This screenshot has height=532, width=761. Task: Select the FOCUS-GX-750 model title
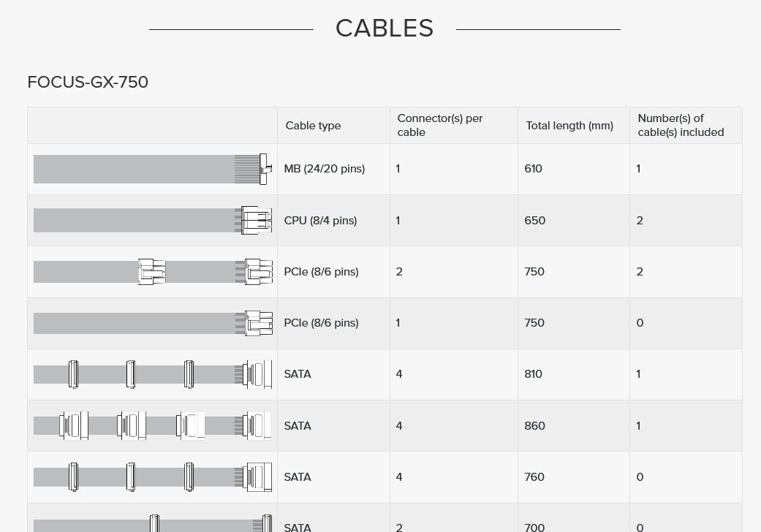[88, 82]
